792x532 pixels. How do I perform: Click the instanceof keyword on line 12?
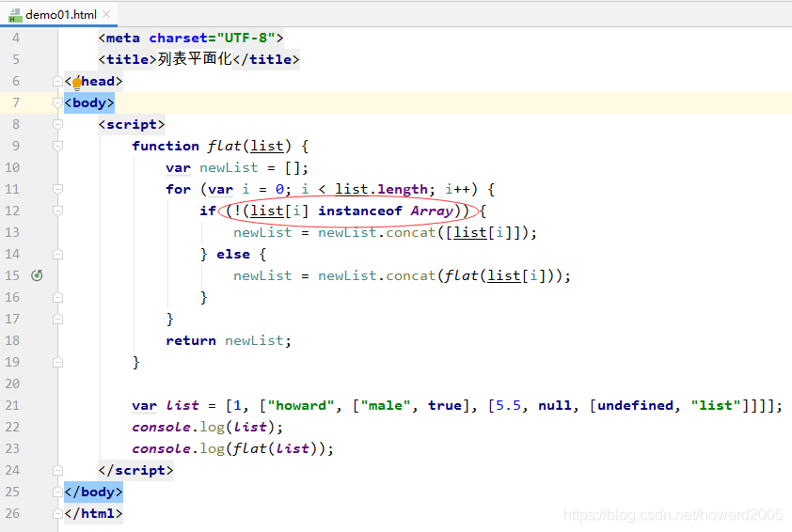360,211
